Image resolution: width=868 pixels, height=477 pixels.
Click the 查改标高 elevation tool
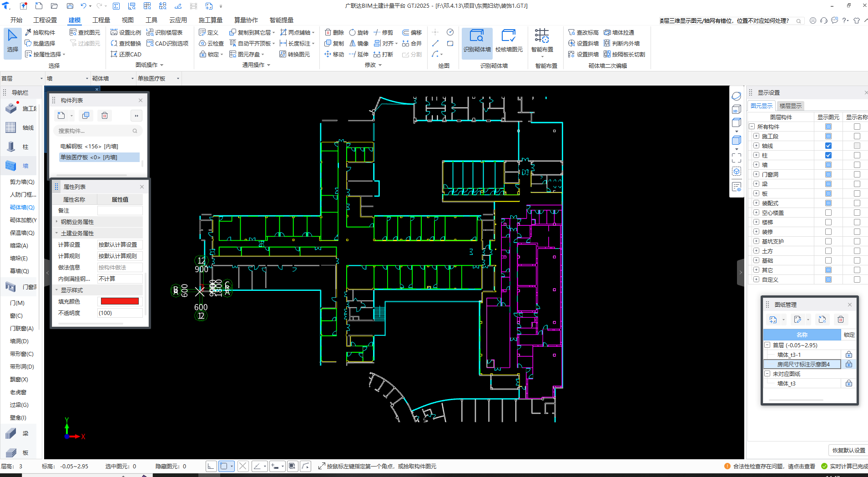(583, 32)
